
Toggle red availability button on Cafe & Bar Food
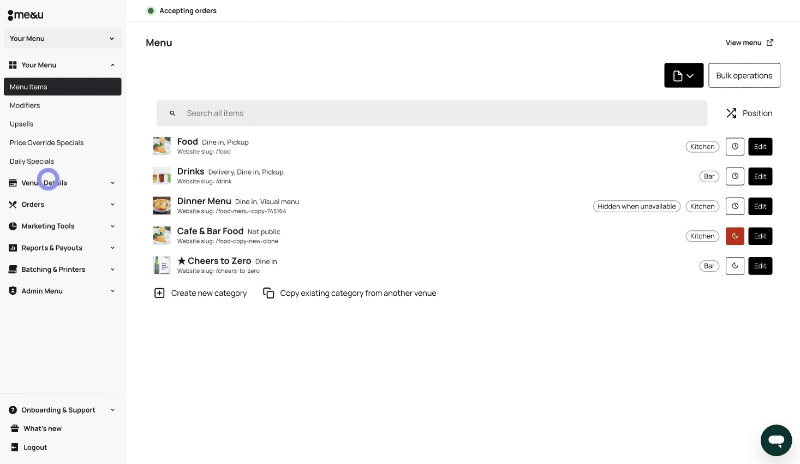pyautogui.click(x=735, y=236)
